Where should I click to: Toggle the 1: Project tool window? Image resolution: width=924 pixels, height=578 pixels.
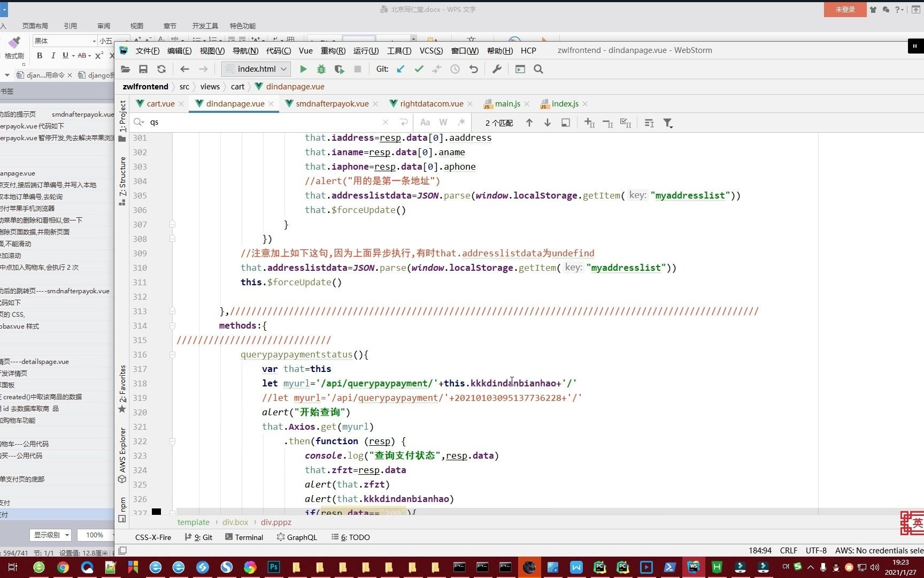tap(122, 120)
